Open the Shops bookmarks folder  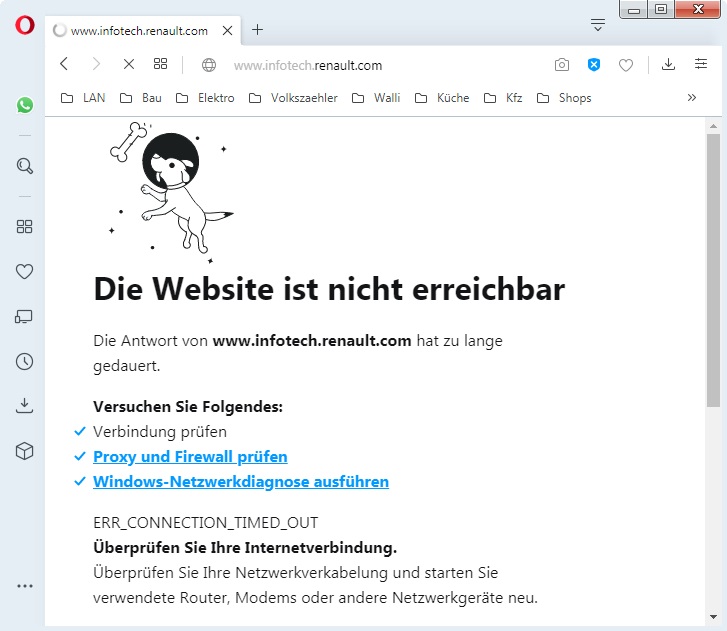(x=564, y=98)
